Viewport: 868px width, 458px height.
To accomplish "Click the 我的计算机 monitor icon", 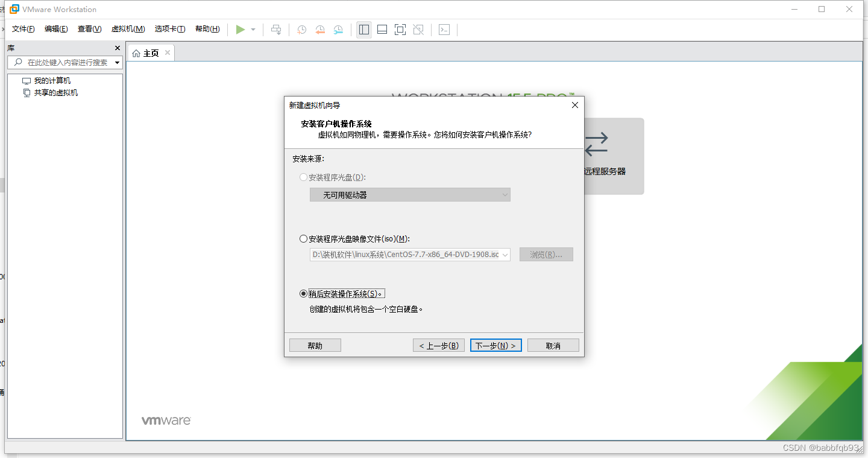I will tap(26, 81).
